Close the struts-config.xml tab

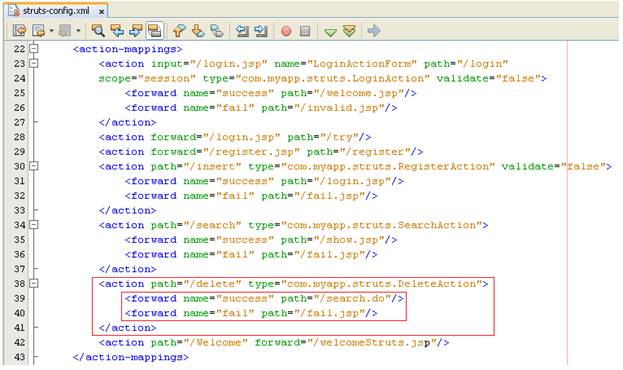coord(101,12)
